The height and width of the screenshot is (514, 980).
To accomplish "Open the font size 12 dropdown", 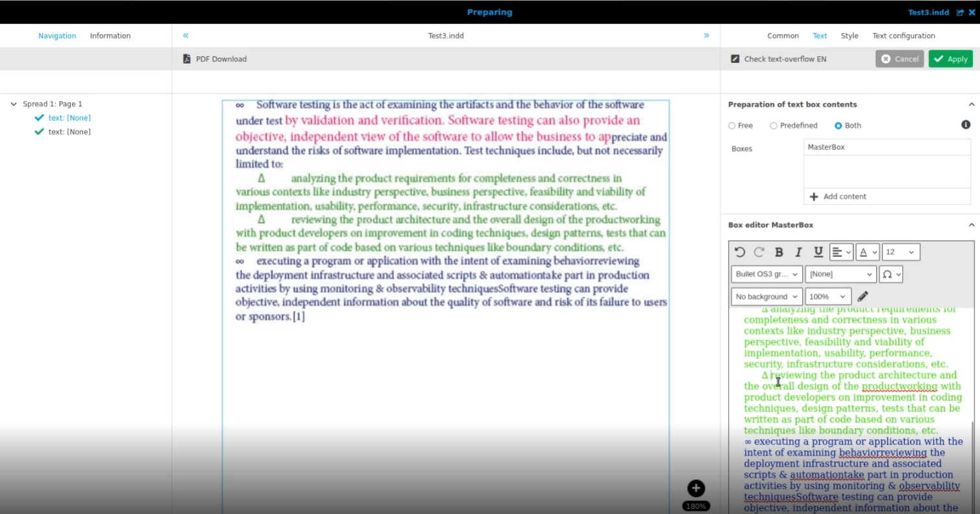I will (x=900, y=252).
